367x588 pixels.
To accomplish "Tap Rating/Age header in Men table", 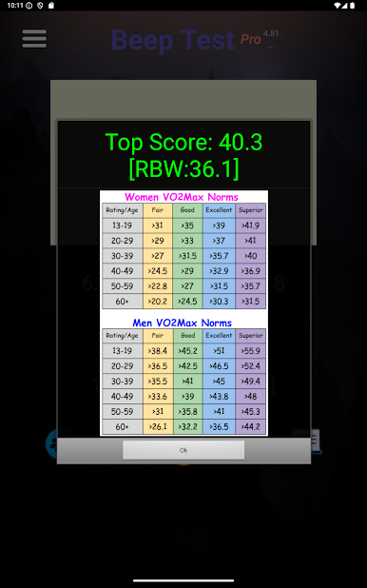I will click(123, 335).
